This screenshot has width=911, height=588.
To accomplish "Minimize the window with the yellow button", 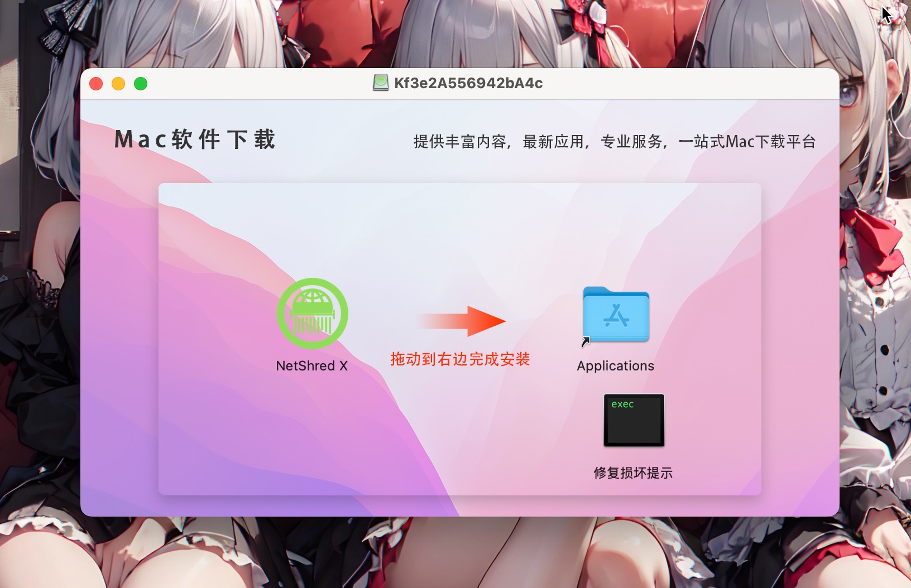I will pyautogui.click(x=118, y=84).
